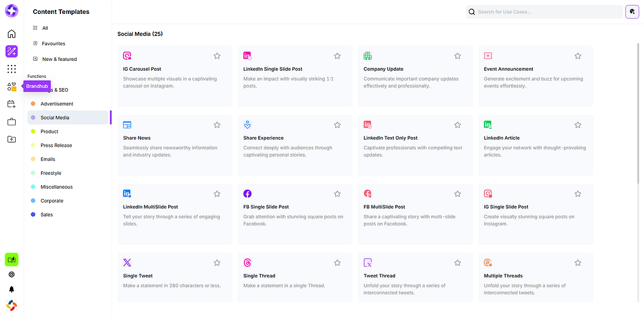644x318 pixels.
Task: Open the Brandhub shapes icon
Action: [12, 86]
